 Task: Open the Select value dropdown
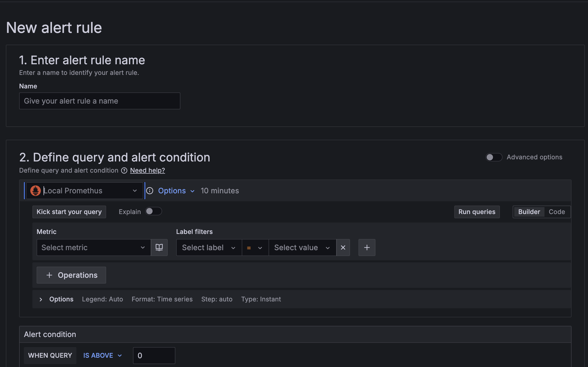point(302,247)
